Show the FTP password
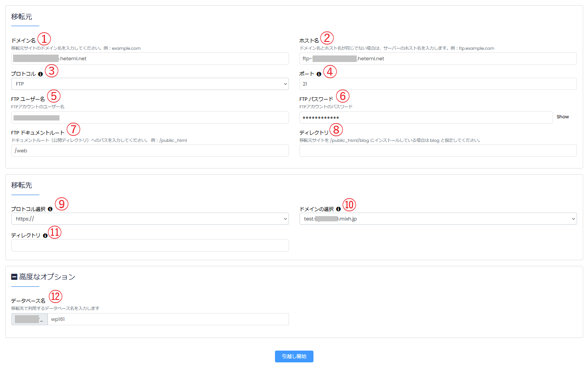Screen dimensions: 588x365 coord(563,117)
